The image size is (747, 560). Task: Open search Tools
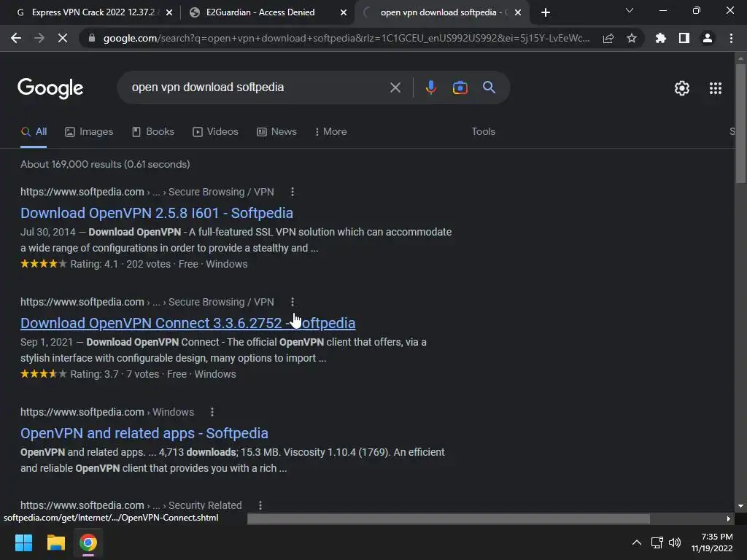coord(484,132)
